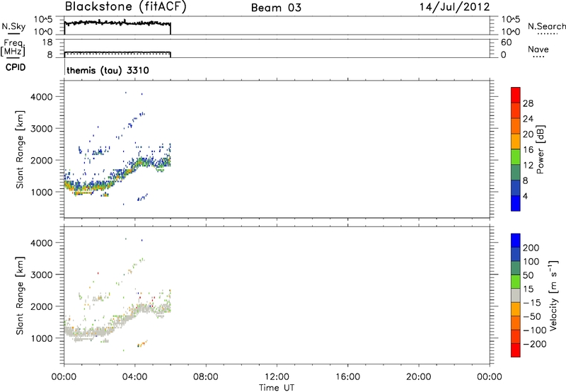Click the 'N.Search' legend label
The width and height of the screenshot is (566, 392).
[547, 26]
